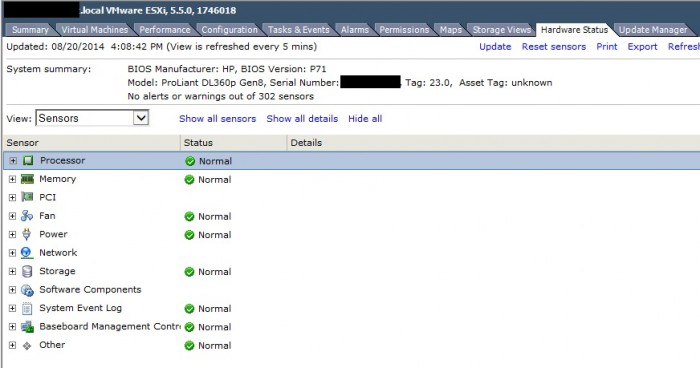The width and height of the screenshot is (700, 368).
Task: Click Fan's green Normal status icon
Action: (x=189, y=217)
